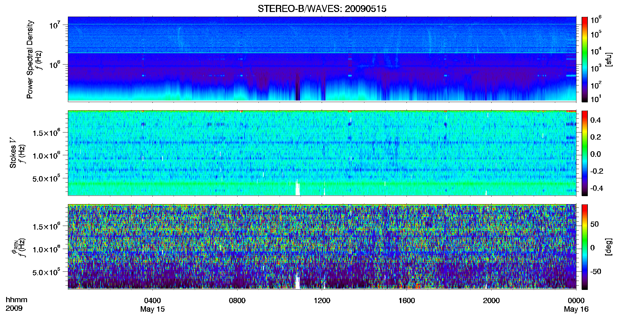
Task: Click the plot title STEREO-B/WAVES: 20090515
Action: tap(322, 9)
